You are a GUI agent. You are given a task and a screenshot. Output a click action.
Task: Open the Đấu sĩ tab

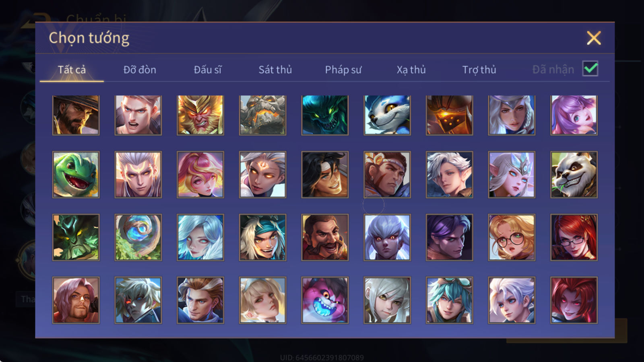(x=208, y=70)
